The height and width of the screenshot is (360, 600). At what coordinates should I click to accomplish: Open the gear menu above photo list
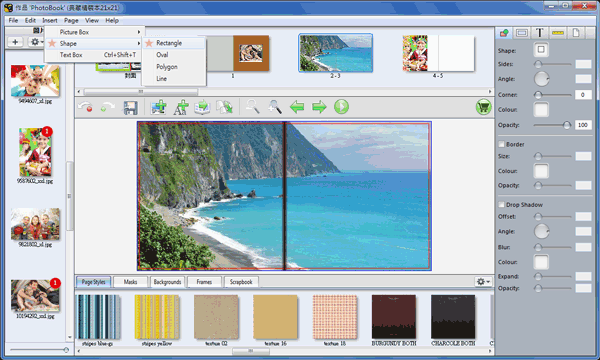[36, 42]
